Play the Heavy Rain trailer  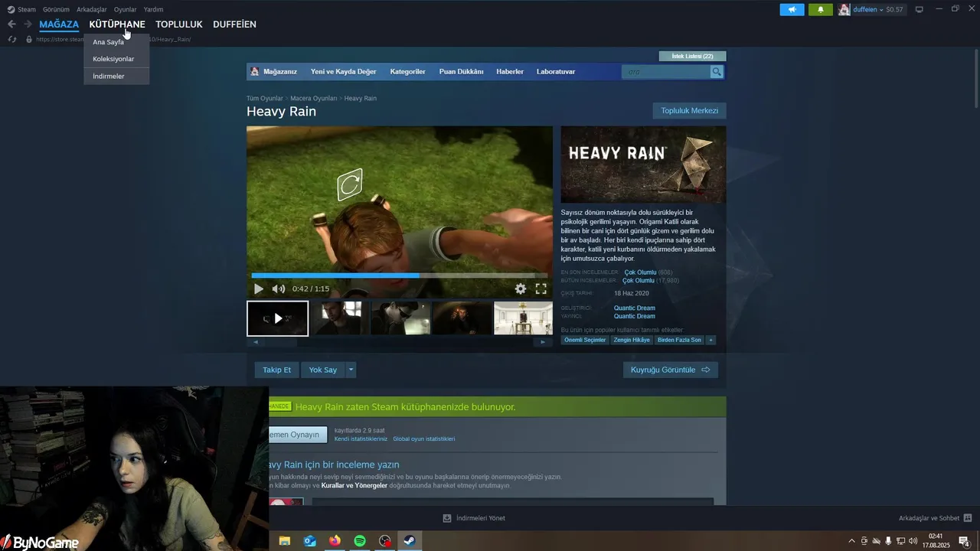pos(259,289)
